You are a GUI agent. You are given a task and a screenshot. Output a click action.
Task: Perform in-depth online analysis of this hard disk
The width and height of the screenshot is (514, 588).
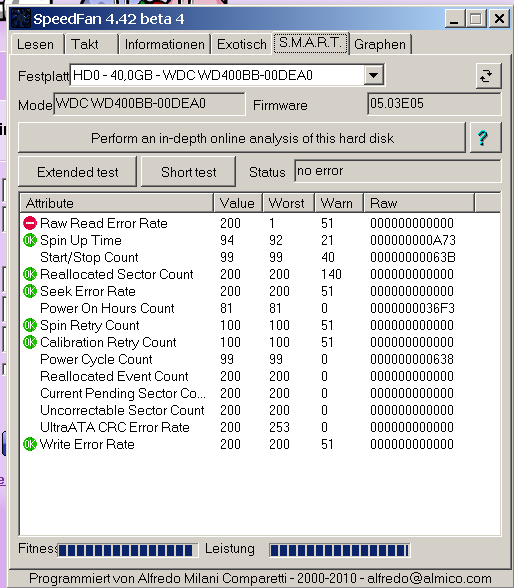tap(242, 138)
